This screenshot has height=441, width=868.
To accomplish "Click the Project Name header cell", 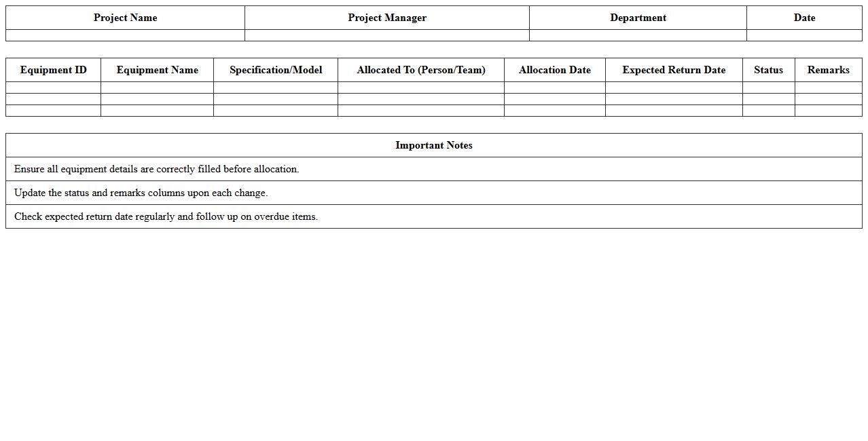I will coord(125,18).
